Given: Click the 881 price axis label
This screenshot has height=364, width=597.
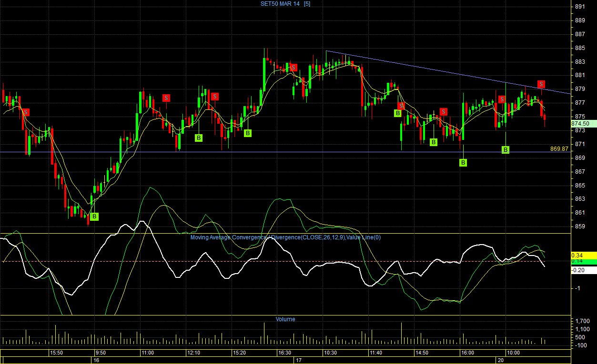Looking at the screenshot, I should click(x=580, y=75).
